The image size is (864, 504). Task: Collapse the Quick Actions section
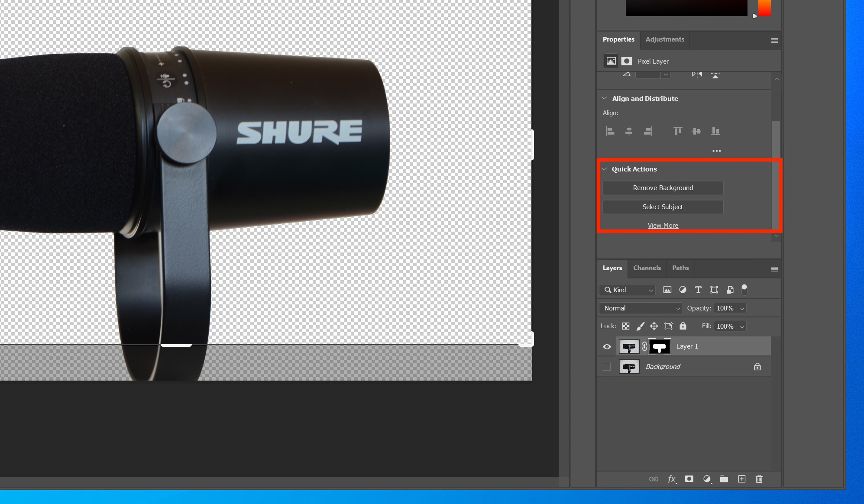[604, 169]
